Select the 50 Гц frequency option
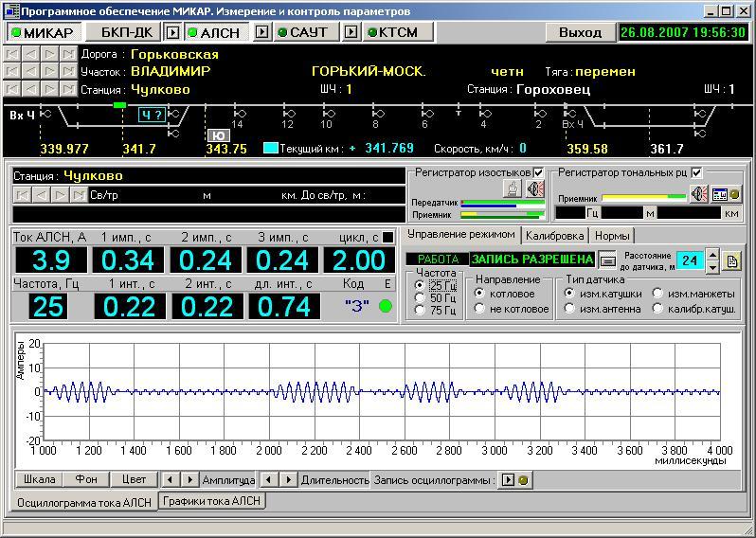 tap(421, 297)
